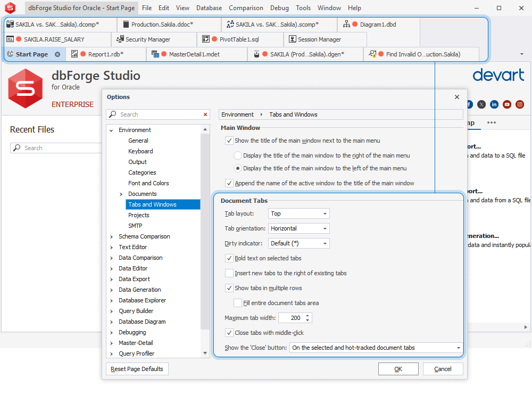Open the YouTube social icon

pos(507,104)
